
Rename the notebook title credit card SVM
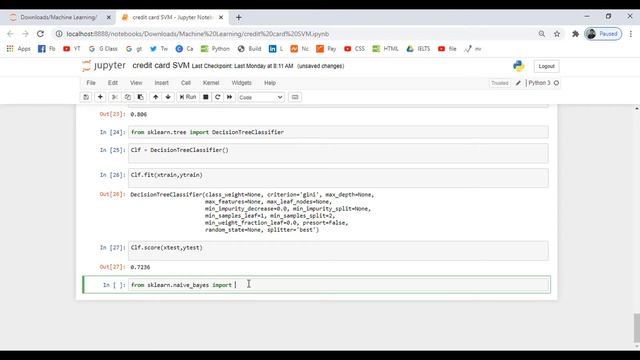click(161, 66)
